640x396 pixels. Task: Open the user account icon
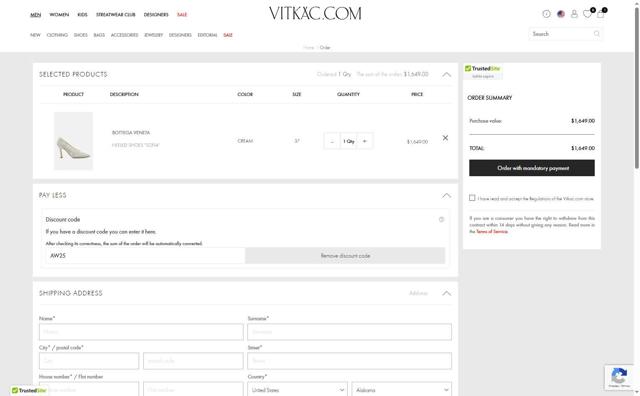(574, 14)
